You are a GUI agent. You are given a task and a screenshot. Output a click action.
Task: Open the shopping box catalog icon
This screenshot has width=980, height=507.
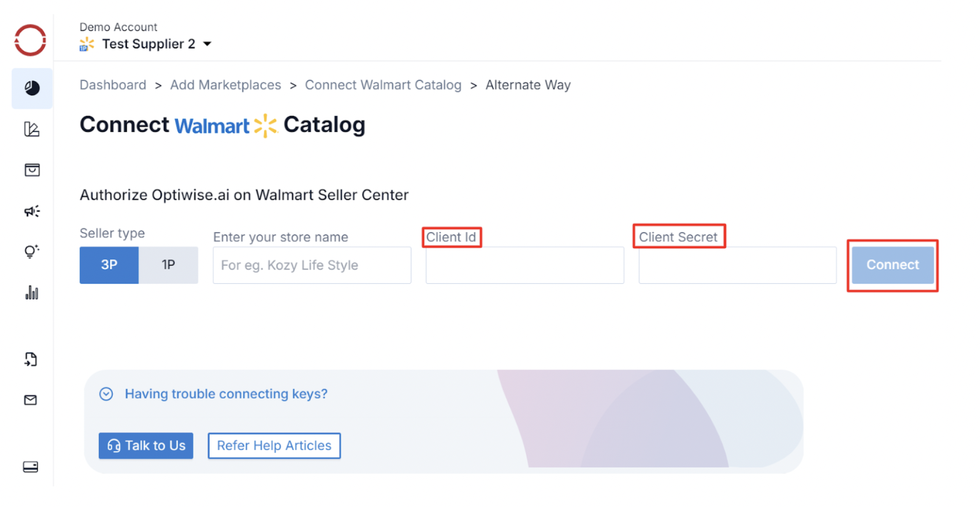coord(32,170)
